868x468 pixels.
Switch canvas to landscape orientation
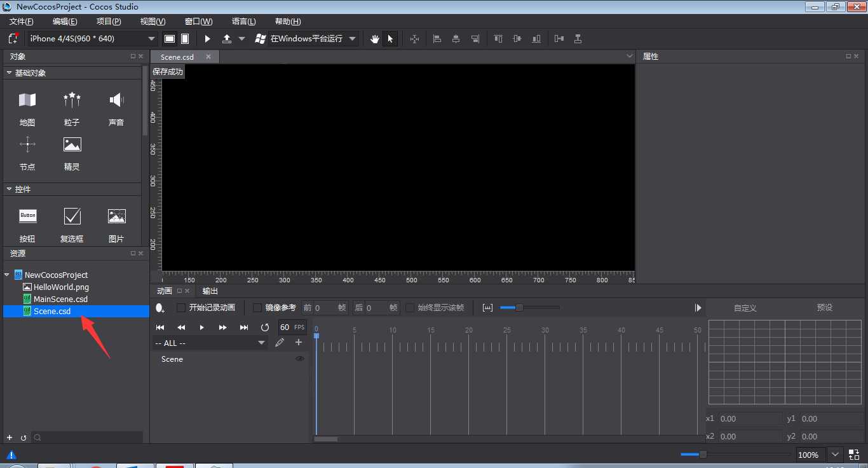pyautogui.click(x=170, y=39)
